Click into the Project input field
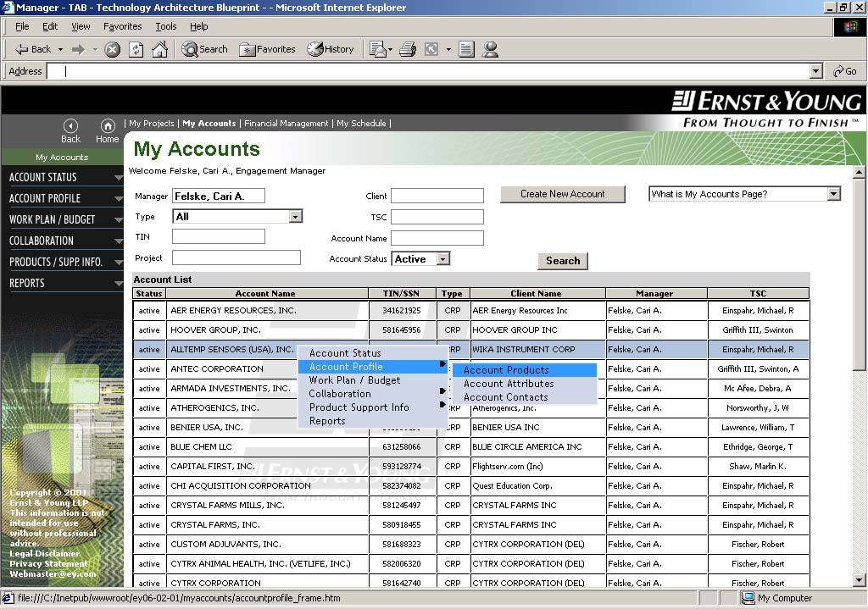The height and width of the screenshot is (609, 868). point(236,257)
